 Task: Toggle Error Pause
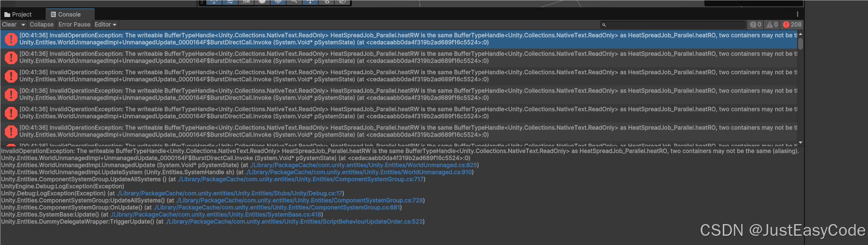tap(74, 24)
